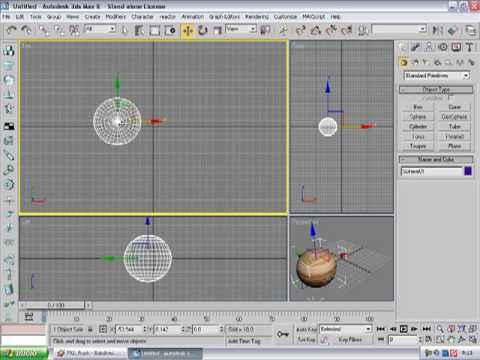Collapse the Object Type rollout
480x360 pixels.
tap(436, 89)
